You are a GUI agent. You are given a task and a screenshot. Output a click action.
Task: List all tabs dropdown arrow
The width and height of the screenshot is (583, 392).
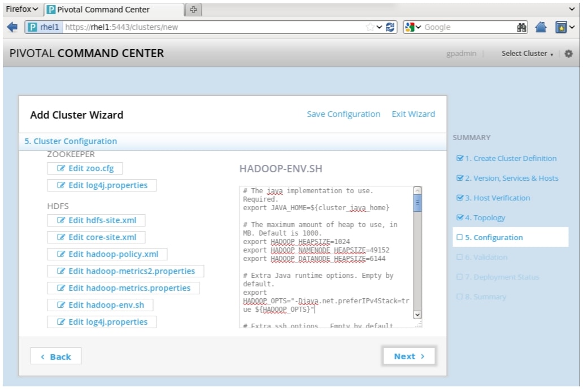pyautogui.click(x=572, y=9)
